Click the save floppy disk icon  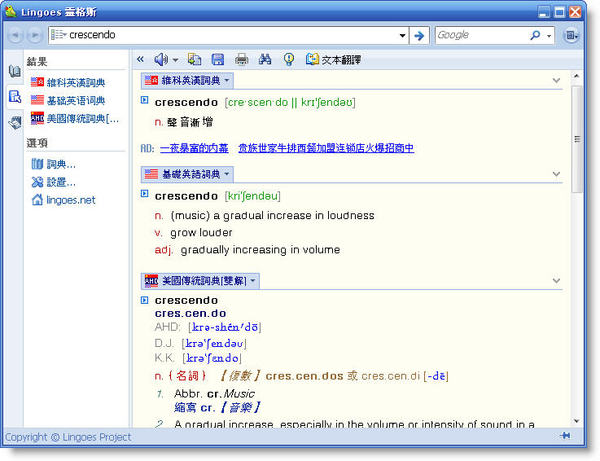pyautogui.click(x=218, y=59)
